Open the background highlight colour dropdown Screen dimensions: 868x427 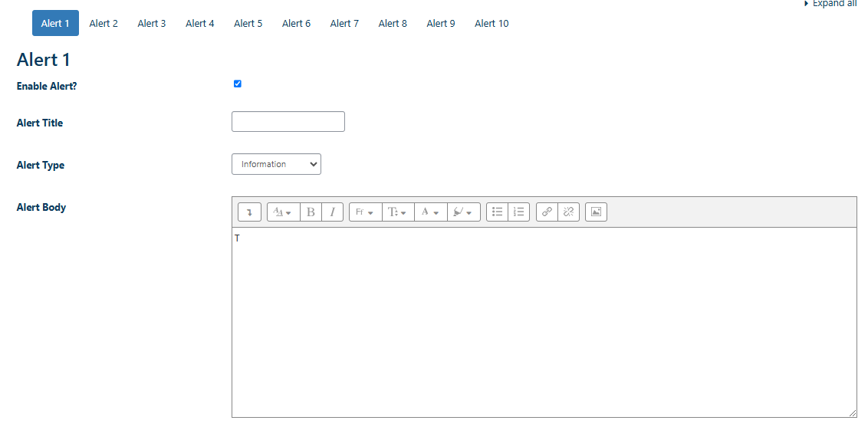click(x=464, y=212)
